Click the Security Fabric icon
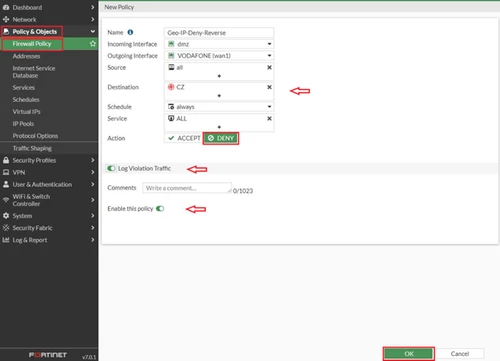Viewport: 500px width, 361px height. 6,228
